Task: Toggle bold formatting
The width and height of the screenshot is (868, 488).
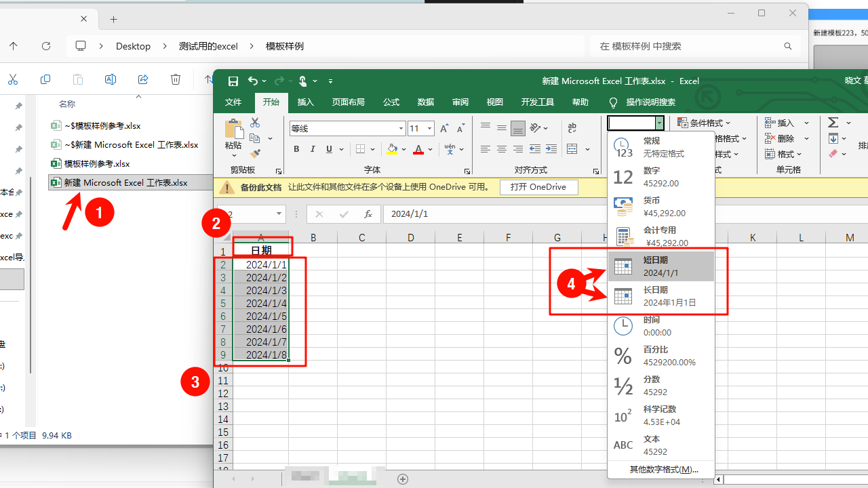Action: tap(296, 149)
